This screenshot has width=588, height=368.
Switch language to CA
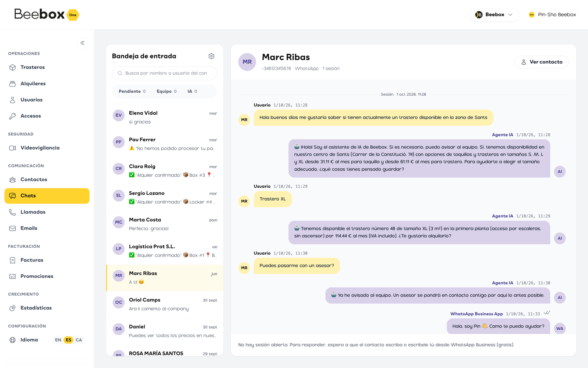[79, 340]
